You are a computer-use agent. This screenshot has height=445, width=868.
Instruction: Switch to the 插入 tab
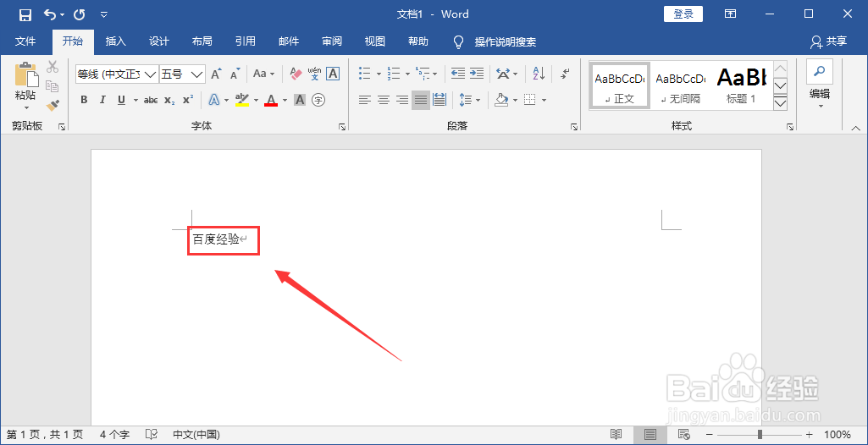116,41
